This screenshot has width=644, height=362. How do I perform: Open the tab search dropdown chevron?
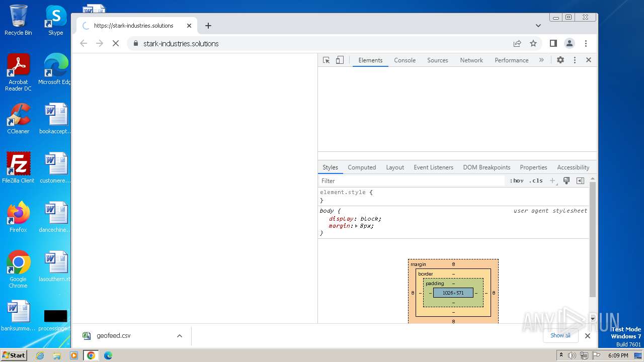tap(538, 26)
